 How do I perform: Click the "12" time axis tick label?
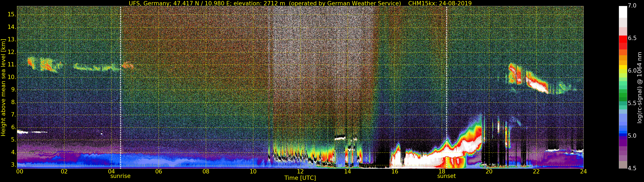[300, 172]
